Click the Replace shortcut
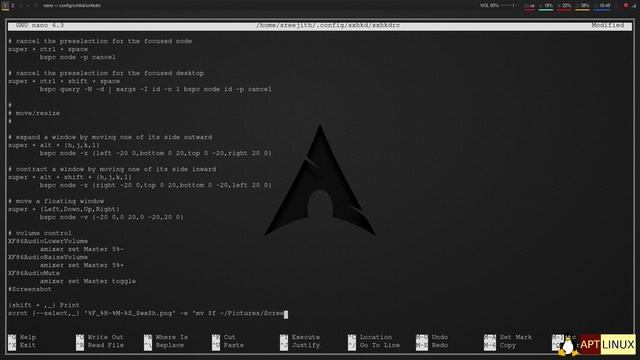This screenshot has height=360, width=640. click(x=164, y=345)
